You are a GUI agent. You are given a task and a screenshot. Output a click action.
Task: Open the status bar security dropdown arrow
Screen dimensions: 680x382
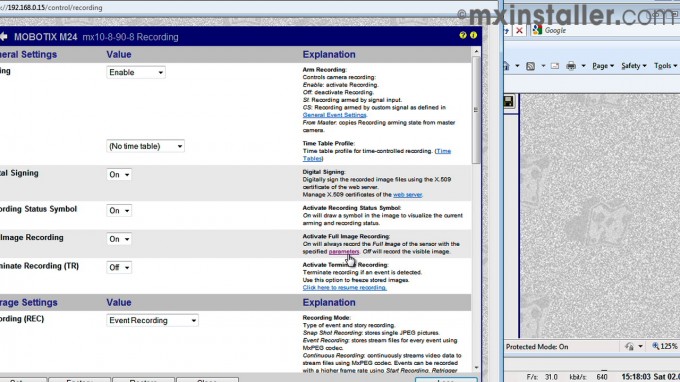pyautogui.click(x=641, y=346)
